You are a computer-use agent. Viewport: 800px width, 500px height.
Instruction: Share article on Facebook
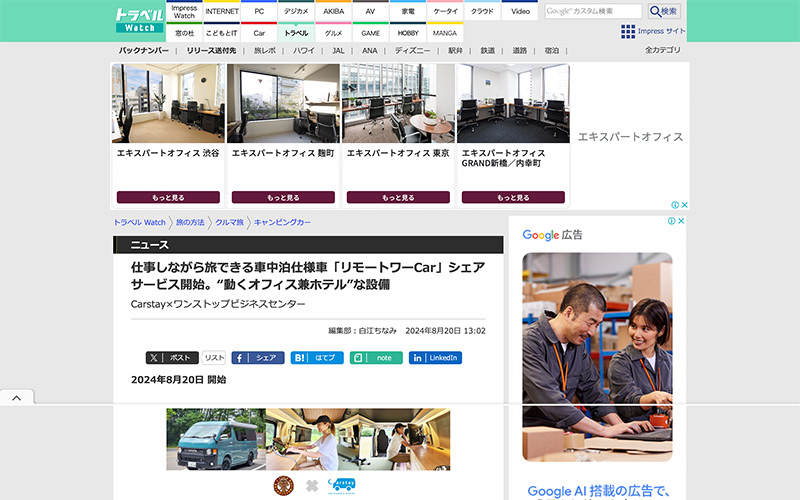[258, 358]
